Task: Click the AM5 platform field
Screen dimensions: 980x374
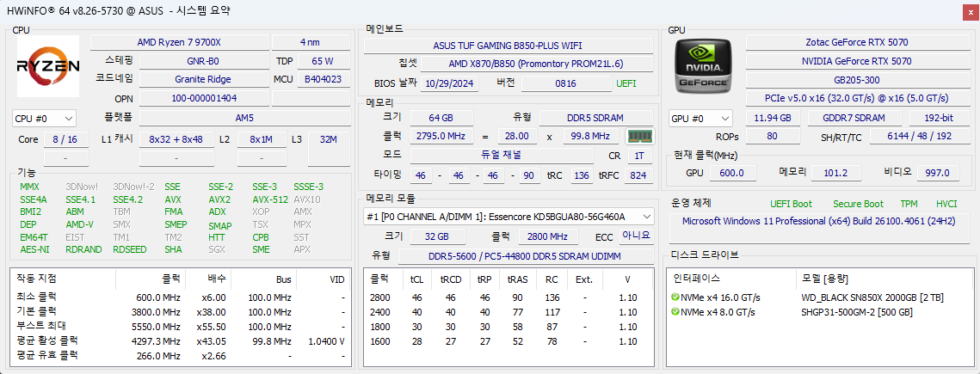Action: pyautogui.click(x=244, y=118)
